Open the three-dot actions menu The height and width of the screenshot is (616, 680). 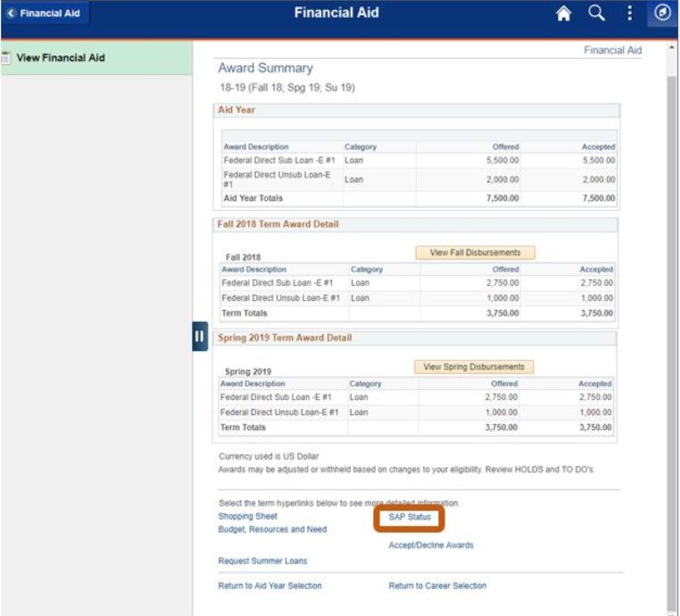pos(629,13)
